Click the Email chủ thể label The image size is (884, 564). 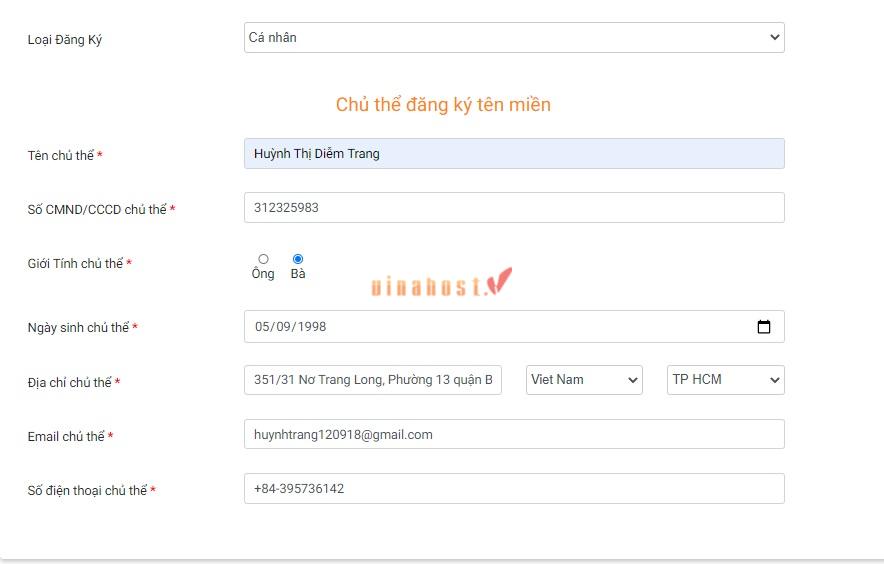pos(70,437)
